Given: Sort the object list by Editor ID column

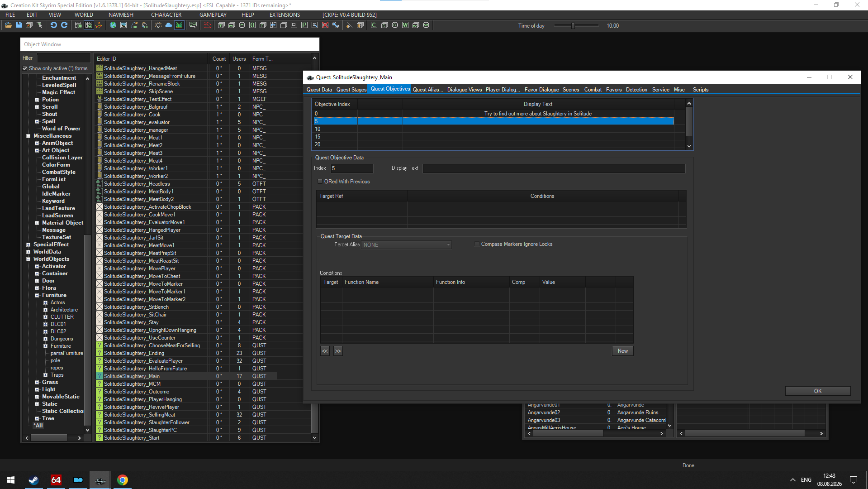Looking at the screenshot, I should pyautogui.click(x=152, y=59).
